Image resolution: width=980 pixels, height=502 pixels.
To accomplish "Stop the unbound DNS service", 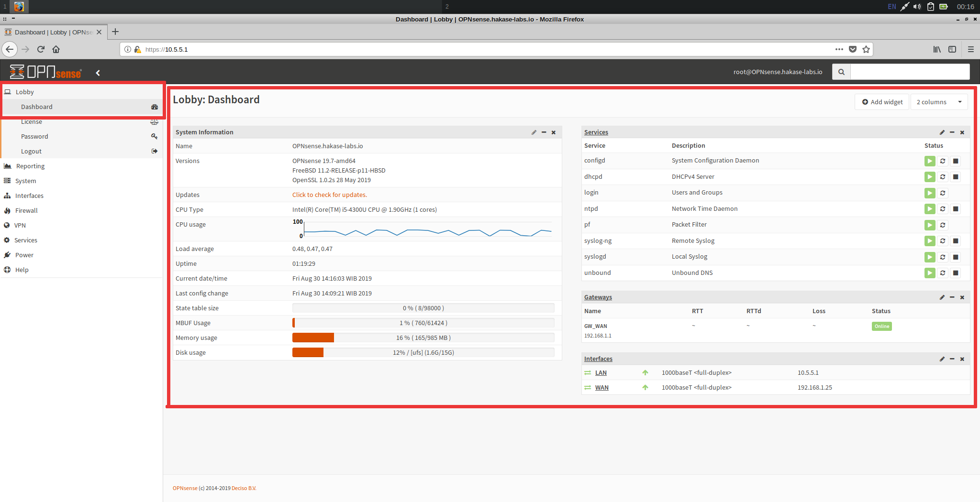I will [955, 273].
